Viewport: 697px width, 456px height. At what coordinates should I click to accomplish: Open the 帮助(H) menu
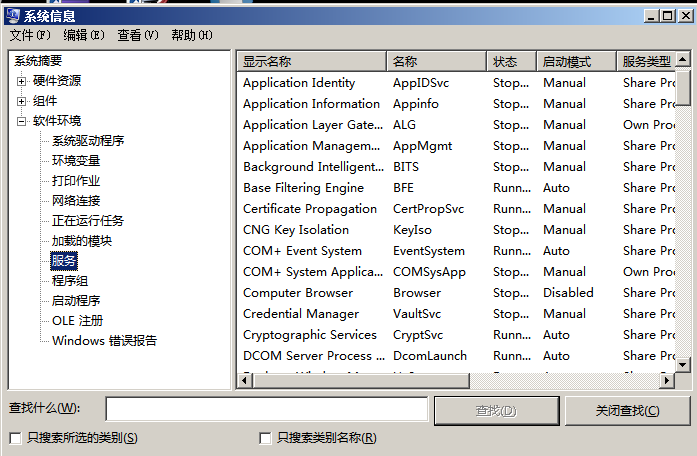pyautogui.click(x=192, y=35)
